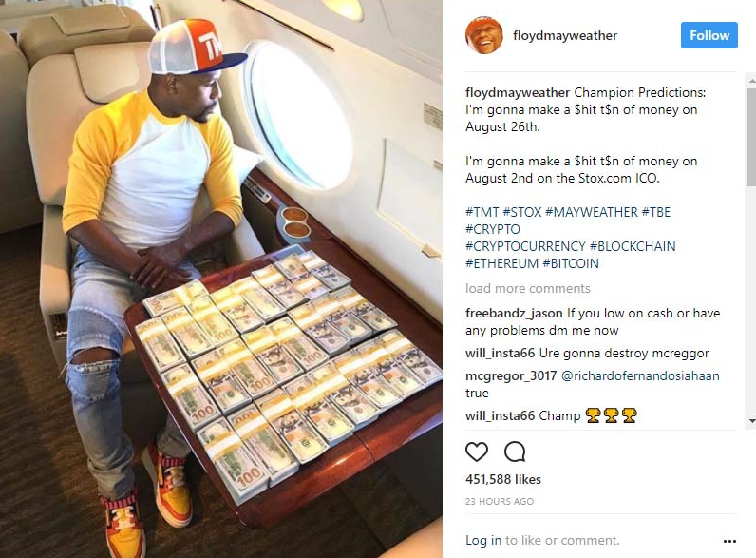The image size is (756, 558).
Task: Click the Follow button
Action: click(709, 35)
